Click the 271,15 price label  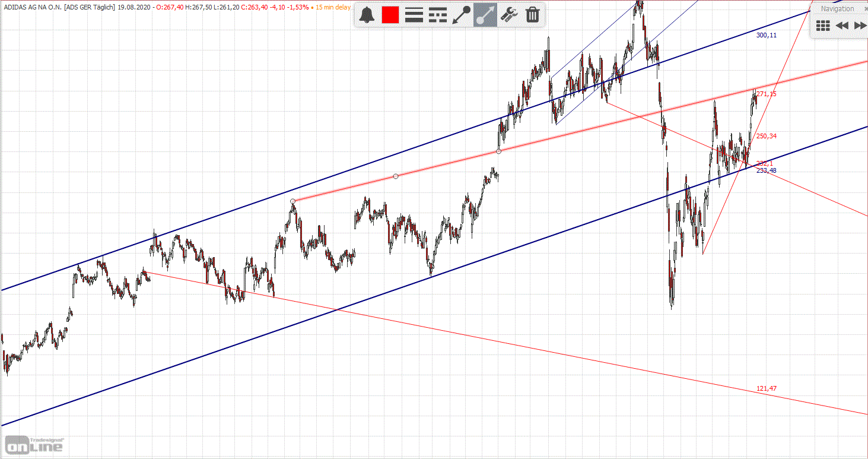pos(767,94)
